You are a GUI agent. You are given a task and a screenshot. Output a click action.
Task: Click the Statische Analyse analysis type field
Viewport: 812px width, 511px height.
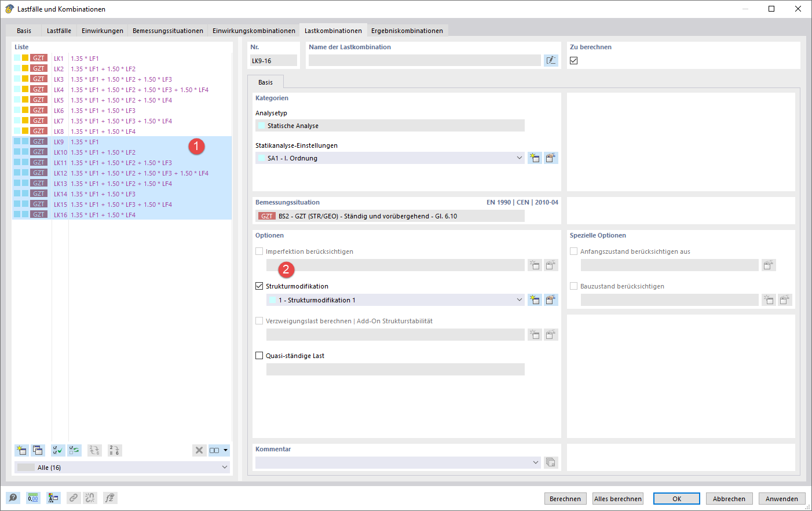pyautogui.click(x=390, y=125)
